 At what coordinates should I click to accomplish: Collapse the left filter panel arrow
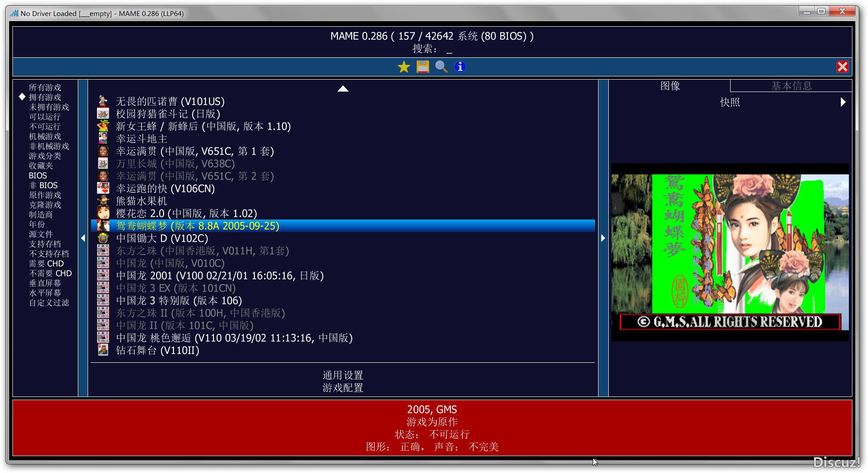(83, 238)
